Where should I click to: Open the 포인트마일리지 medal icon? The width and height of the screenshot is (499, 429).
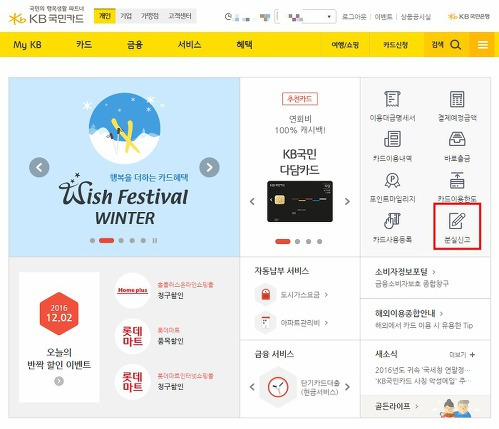coord(392,180)
